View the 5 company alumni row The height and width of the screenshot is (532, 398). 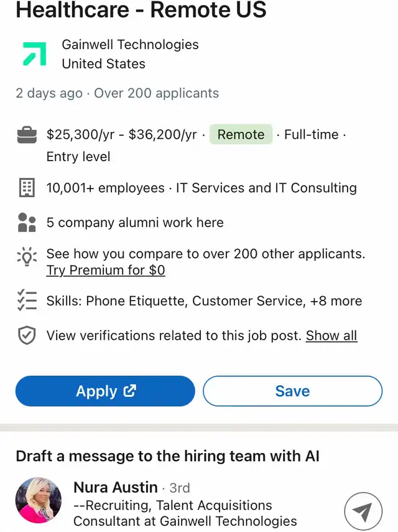[x=135, y=223]
